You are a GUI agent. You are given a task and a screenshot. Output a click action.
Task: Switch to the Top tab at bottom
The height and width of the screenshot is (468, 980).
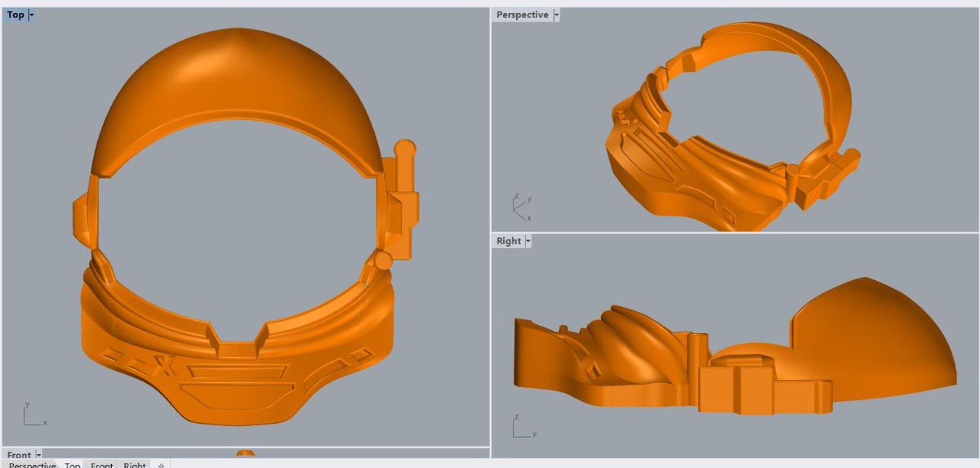(x=73, y=465)
